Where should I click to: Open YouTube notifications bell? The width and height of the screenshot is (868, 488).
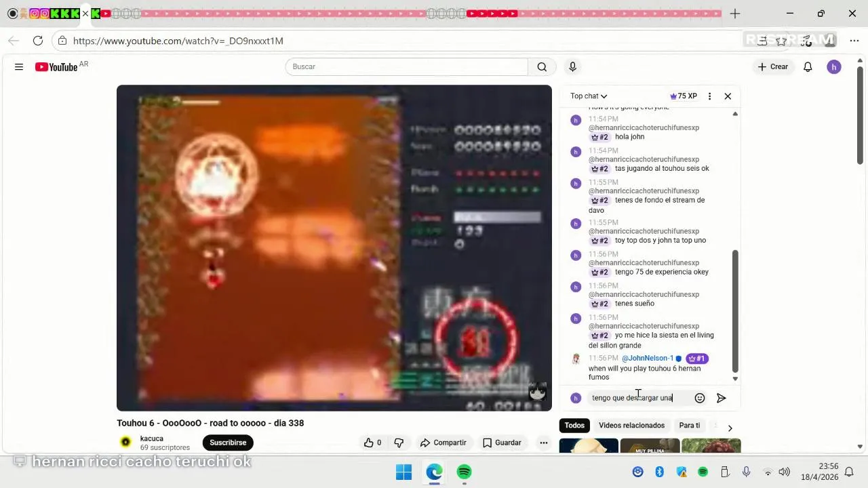[808, 66]
